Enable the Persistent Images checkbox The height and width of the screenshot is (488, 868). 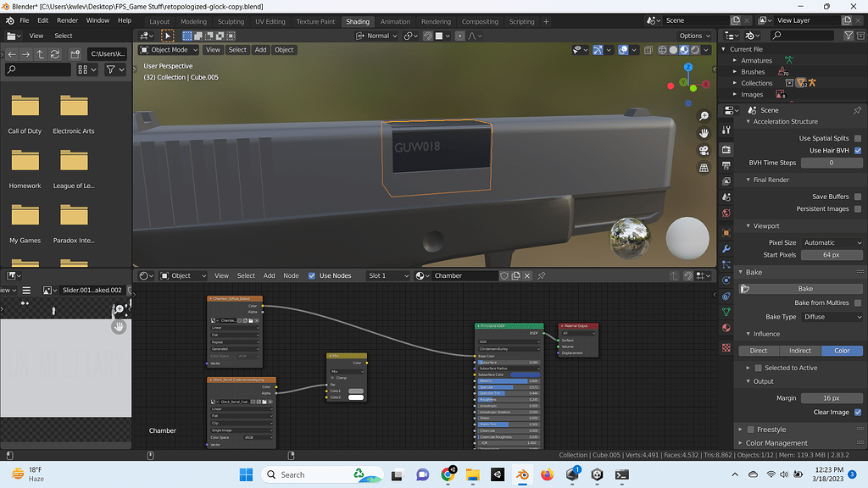pos(858,208)
